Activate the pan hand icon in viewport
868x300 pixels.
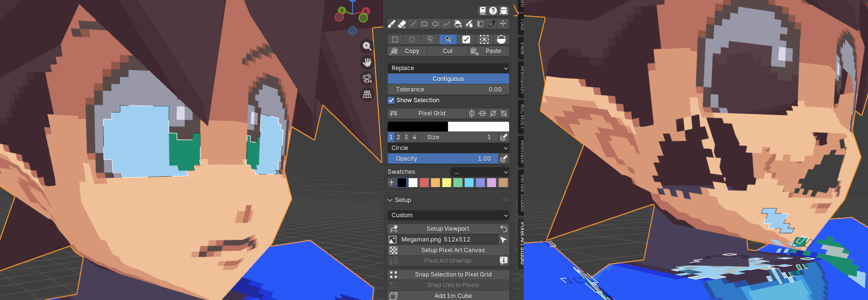(x=367, y=62)
